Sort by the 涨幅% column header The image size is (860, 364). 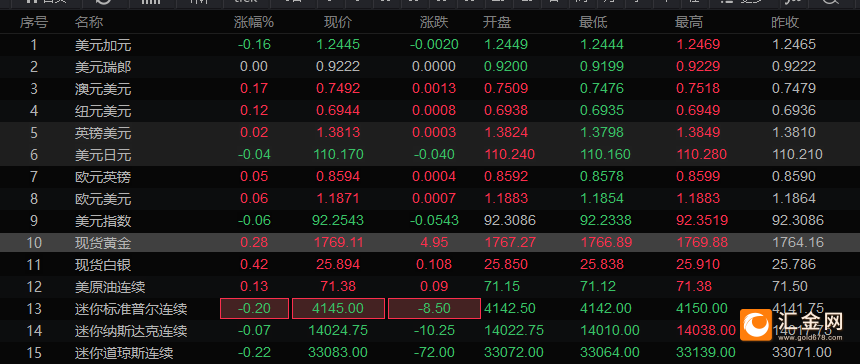click(253, 22)
